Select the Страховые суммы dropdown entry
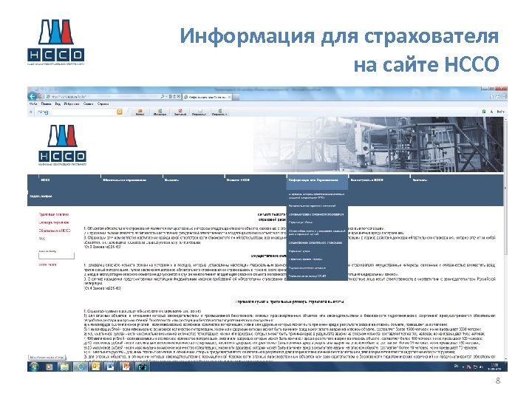 pos(299,251)
